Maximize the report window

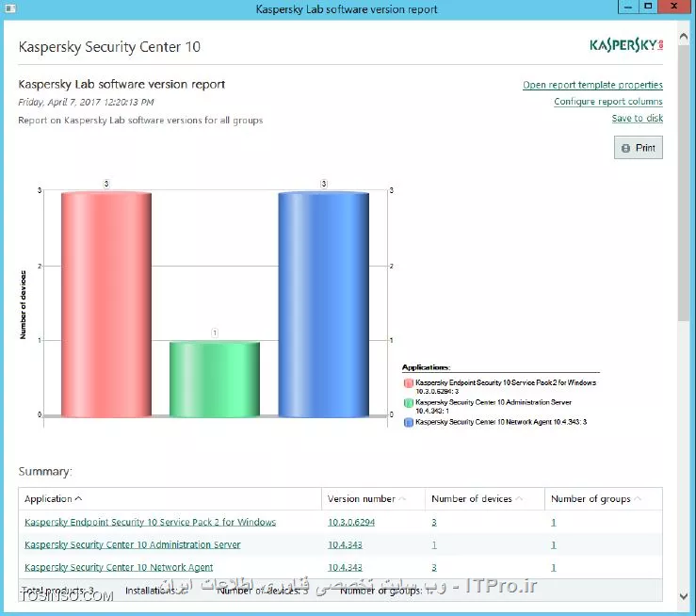coord(648,7)
